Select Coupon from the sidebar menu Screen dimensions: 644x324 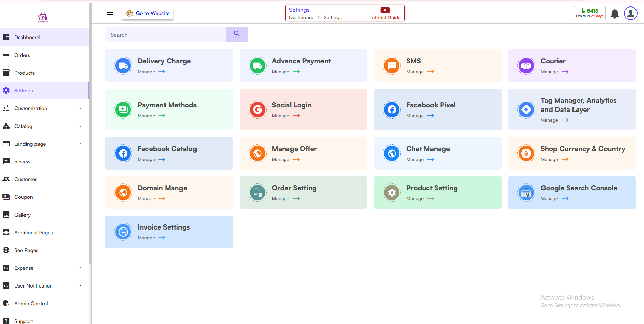tap(23, 197)
